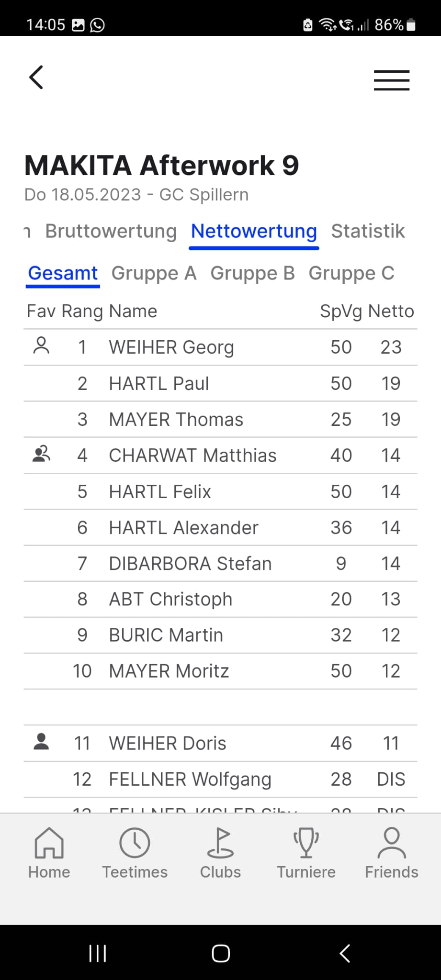This screenshot has height=980, width=441.
Task: Select Gruppe B filter
Action: pos(252,273)
